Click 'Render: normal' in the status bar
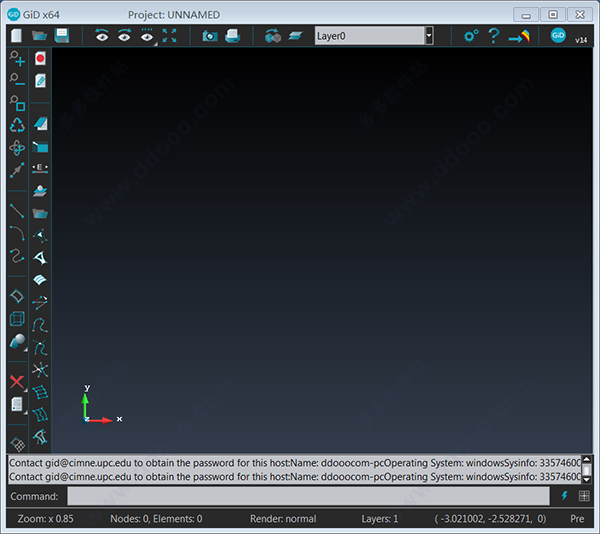This screenshot has height=534, width=600. click(283, 519)
